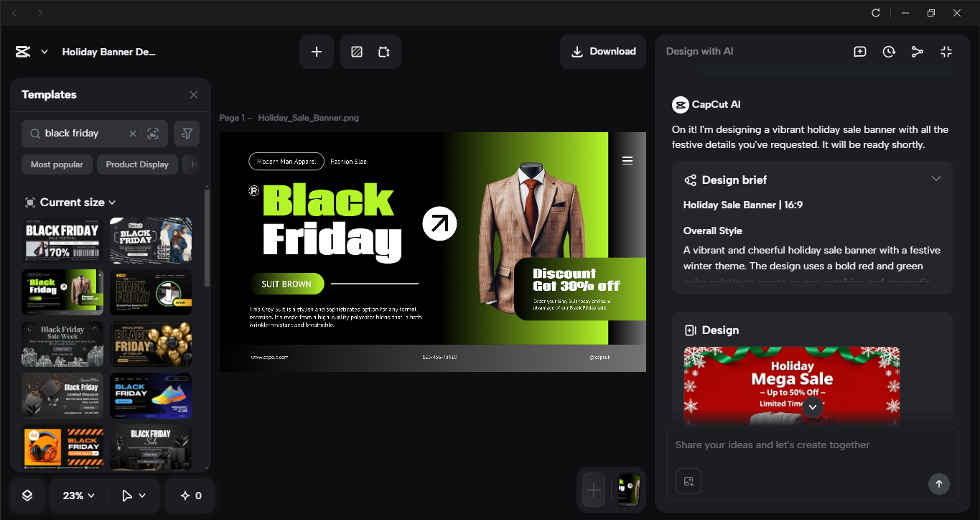Expand the Design brief section
980x520 pixels.
coord(935,177)
